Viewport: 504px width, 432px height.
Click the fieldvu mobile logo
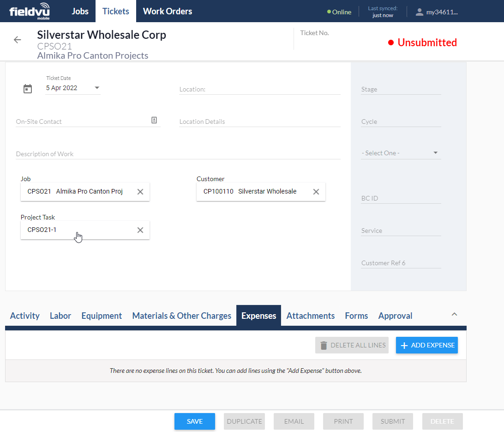30,11
